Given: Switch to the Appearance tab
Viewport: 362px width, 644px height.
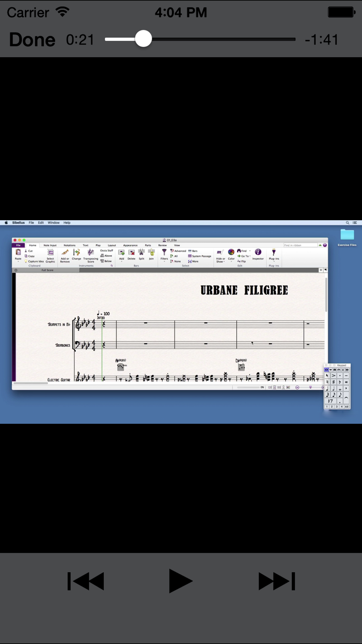Looking at the screenshot, I should point(130,245).
